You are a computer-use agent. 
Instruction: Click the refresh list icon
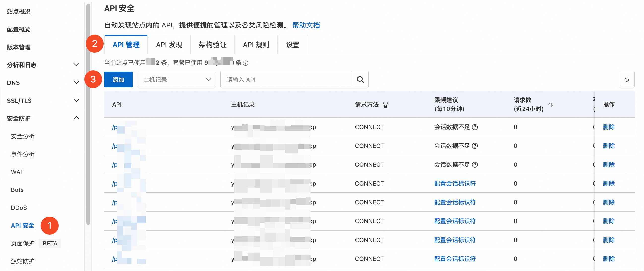pyautogui.click(x=626, y=80)
